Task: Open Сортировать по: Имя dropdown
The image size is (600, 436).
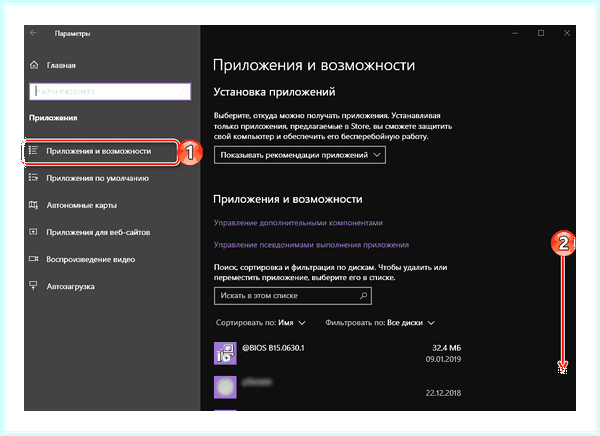Action: point(261,323)
